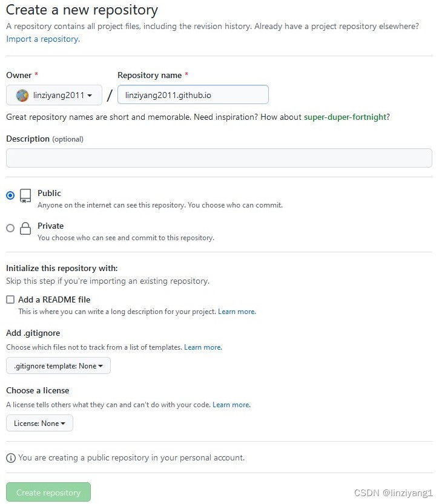Image resolution: width=442 pixels, height=504 pixels.
Task: Focus the Repository name input field
Action: [x=193, y=95]
